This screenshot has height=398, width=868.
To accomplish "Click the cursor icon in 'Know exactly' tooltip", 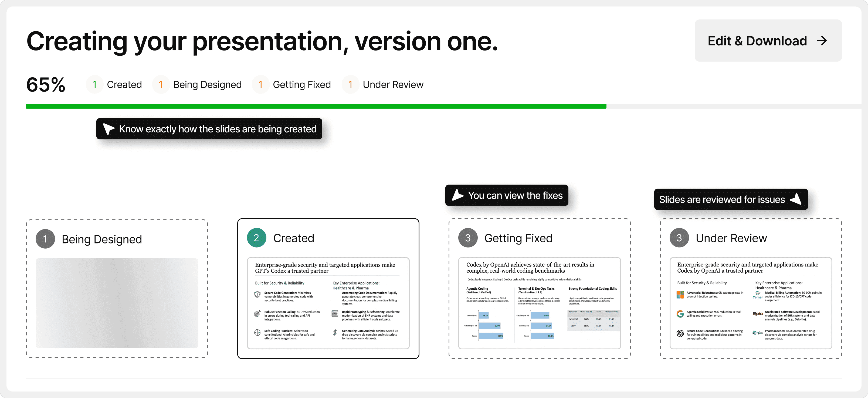I will [108, 129].
